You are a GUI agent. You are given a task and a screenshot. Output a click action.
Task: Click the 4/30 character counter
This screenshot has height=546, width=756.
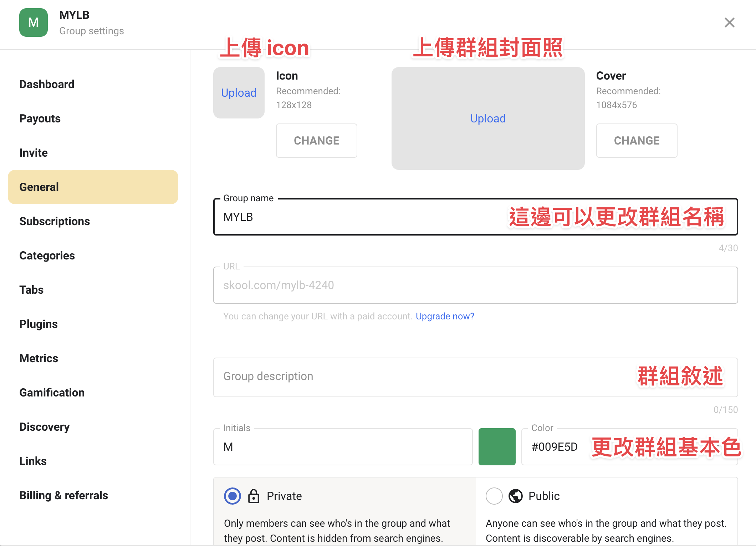tap(728, 248)
